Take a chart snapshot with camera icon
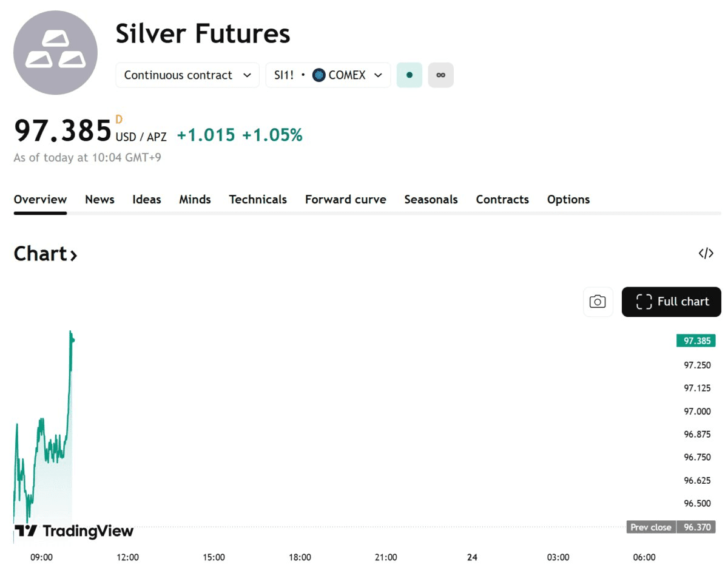The height and width of the screenshot is (570, 728). click(x=598, y=302)
